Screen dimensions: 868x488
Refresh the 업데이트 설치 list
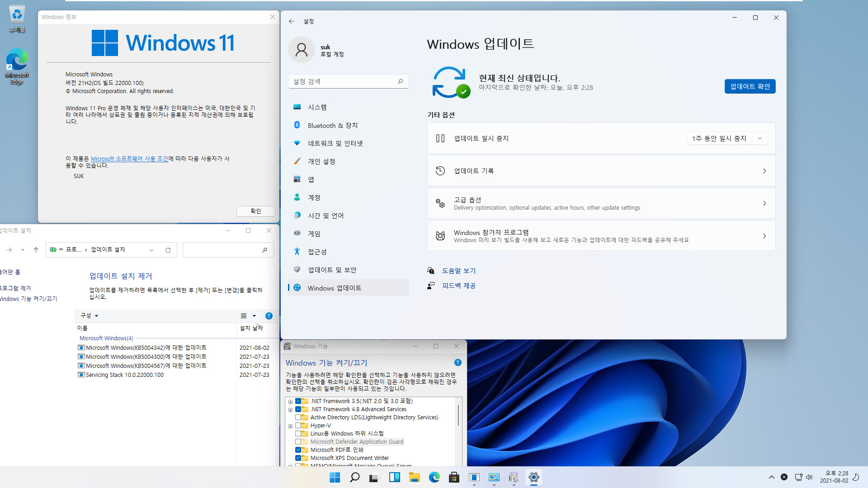point(168,250)
